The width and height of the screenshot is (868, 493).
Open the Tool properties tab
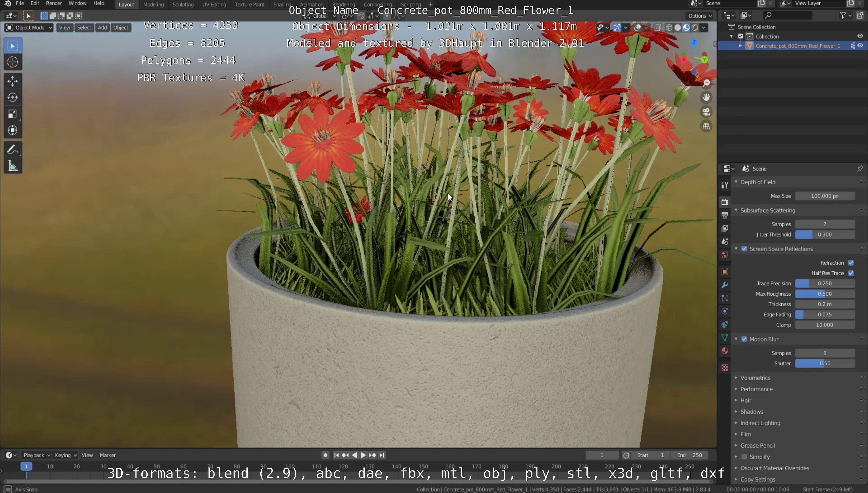(x=724, y=185)
